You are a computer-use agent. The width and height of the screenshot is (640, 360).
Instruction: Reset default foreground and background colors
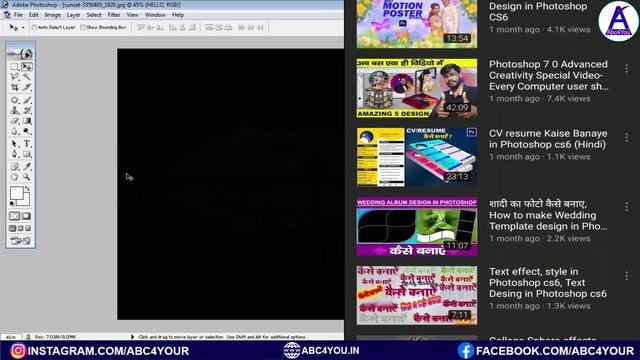point(12,203)
